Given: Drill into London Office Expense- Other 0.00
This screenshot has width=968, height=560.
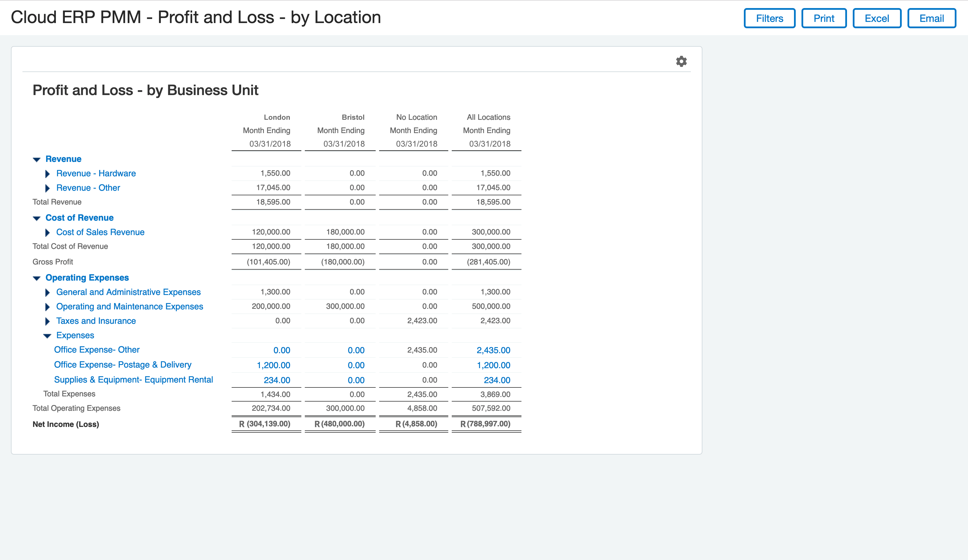Looking at the screenshot, I should point(282,350).
